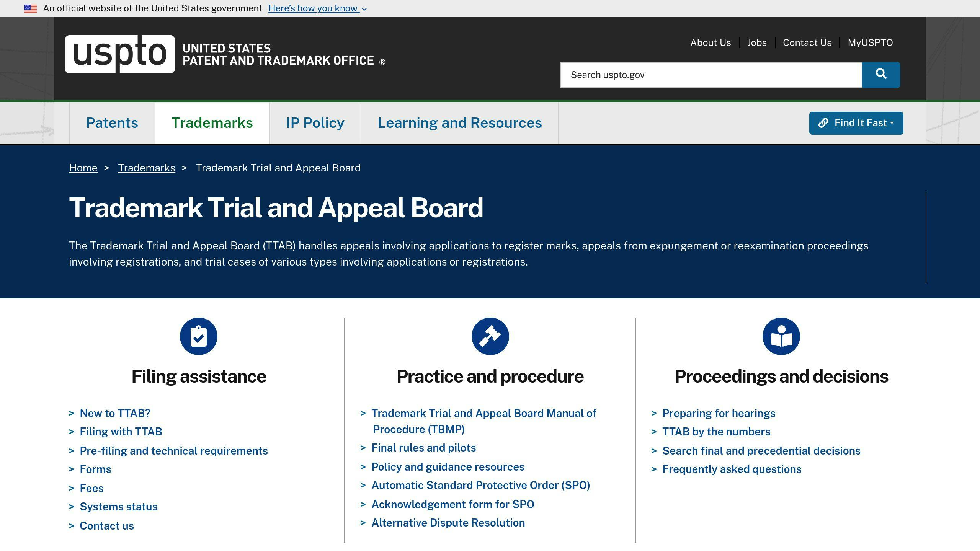
Task: Open the Patents tab
Action: pos(112,123)
